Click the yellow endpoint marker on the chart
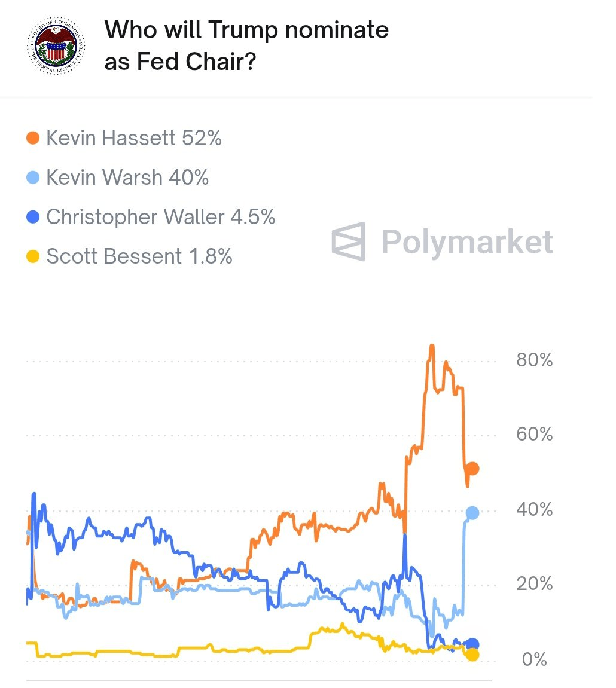Image resolution: width=616 pixels, height=688 pixels. [472, 655]
